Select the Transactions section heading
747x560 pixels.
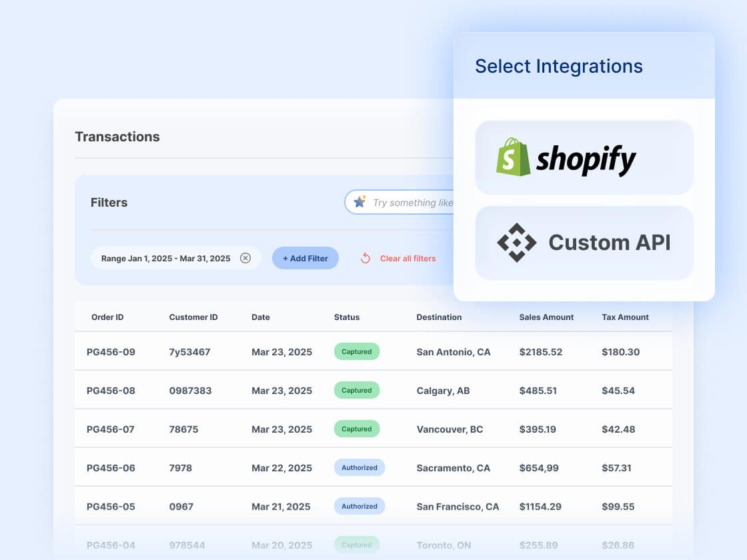point(117,137)
